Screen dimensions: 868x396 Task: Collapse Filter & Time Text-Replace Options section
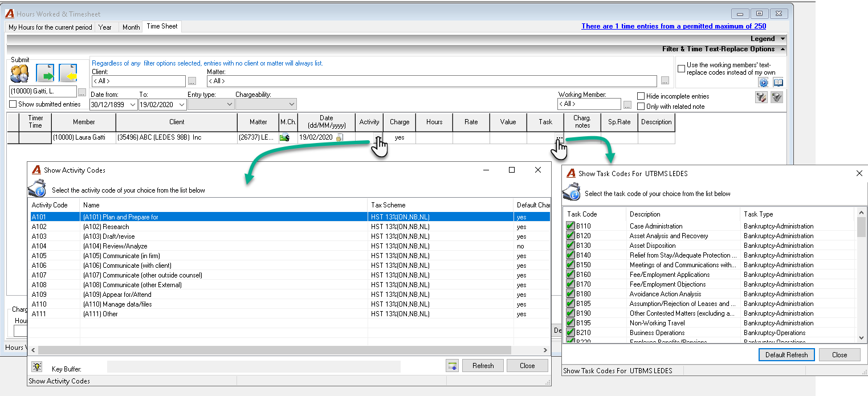[783, 49]
